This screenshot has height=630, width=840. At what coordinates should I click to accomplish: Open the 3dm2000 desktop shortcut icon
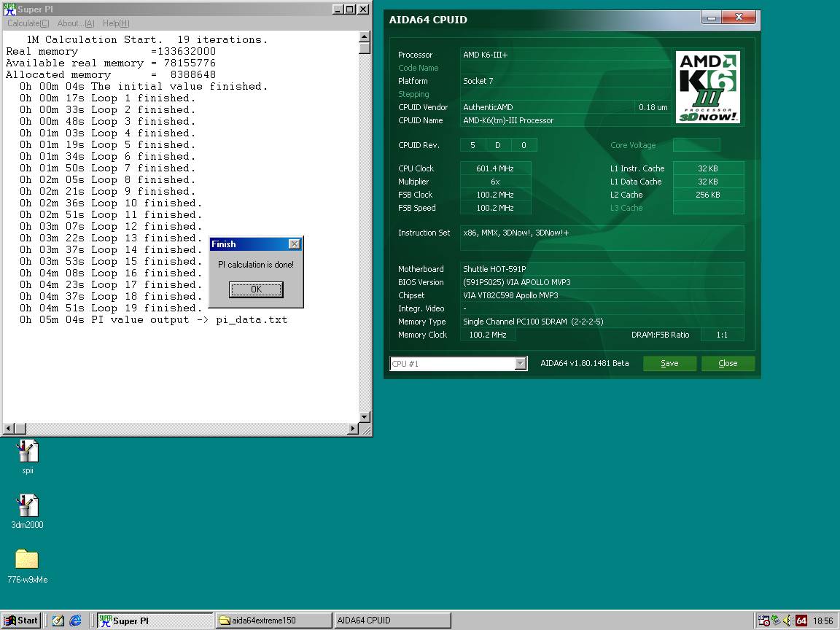(x=27, y=506)
